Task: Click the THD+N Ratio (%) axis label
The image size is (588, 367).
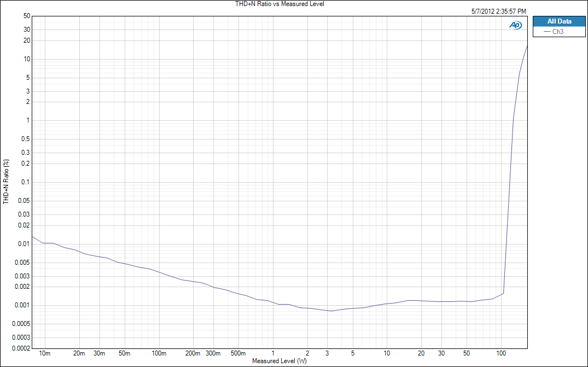Action: click(x=6, y=182)
